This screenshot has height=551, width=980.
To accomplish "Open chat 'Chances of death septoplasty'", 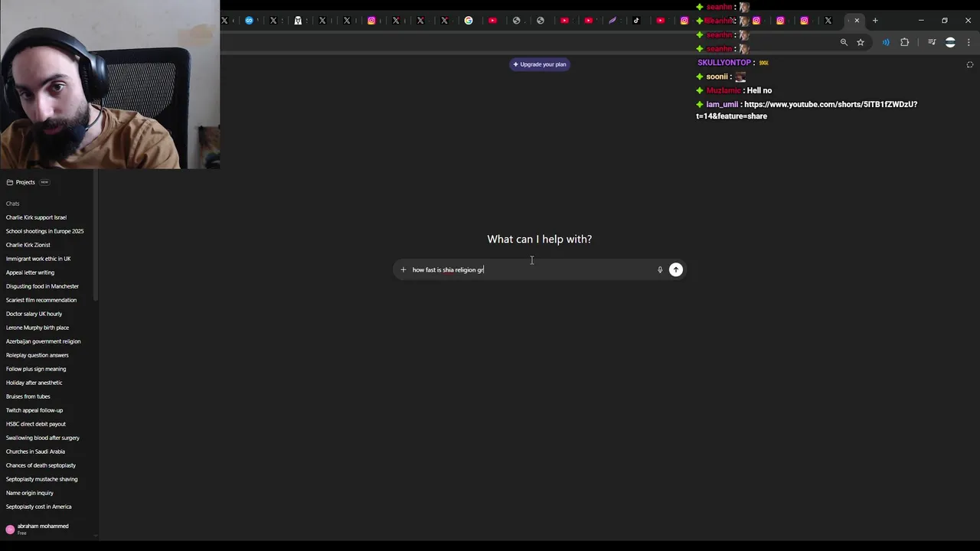I will point(41,465).
